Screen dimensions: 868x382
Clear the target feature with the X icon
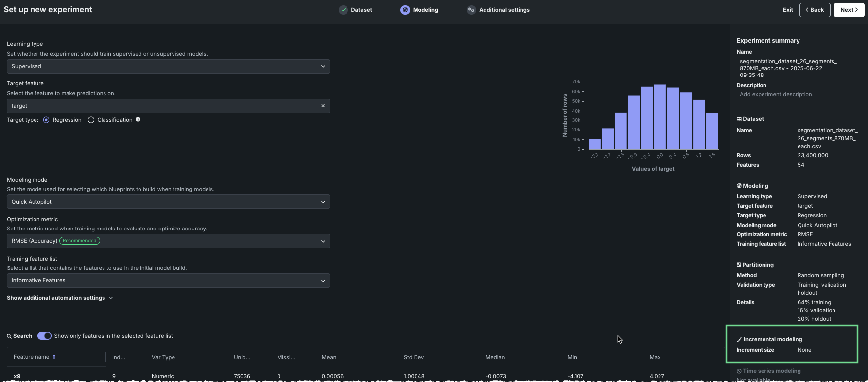323,106
